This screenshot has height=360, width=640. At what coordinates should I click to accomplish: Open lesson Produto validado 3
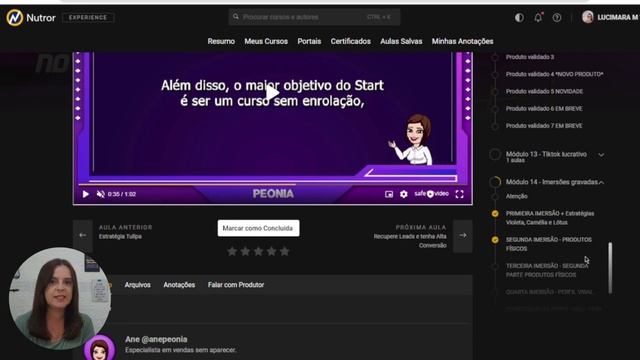click(x=530, y=57)
